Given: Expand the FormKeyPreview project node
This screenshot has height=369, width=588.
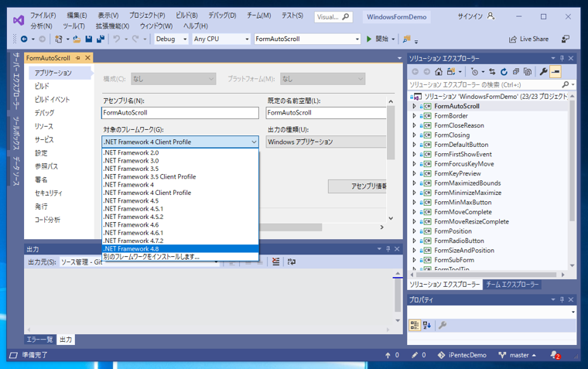Looking at the screenshot, I should (x=414, y=173).
